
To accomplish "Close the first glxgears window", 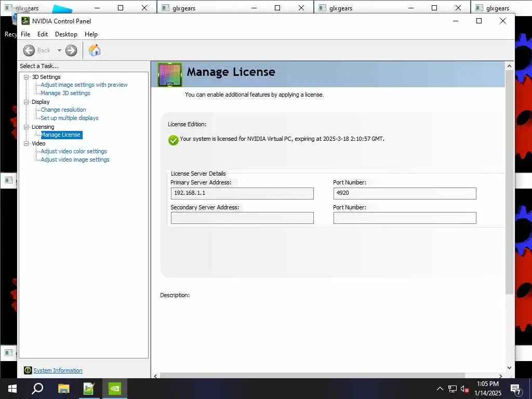I will pyautogui.click(x=144, y=8).
